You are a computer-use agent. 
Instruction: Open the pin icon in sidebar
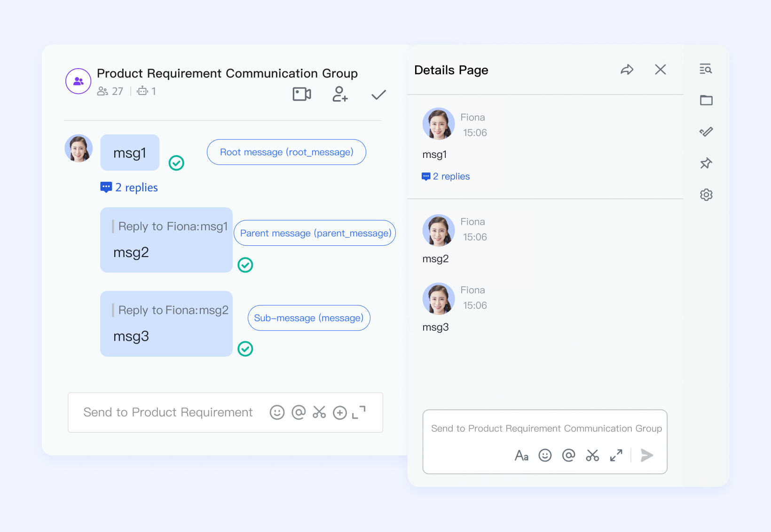(x=706, y=164)
